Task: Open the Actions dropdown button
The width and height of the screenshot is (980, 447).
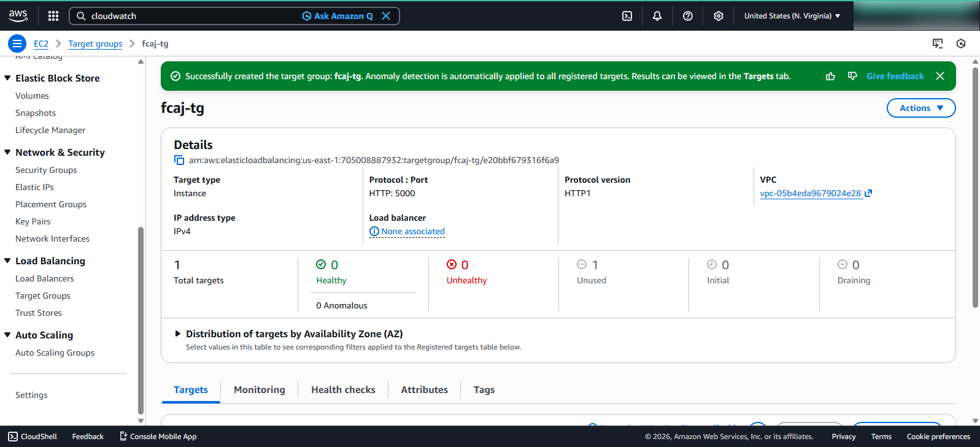Action: 921,108
